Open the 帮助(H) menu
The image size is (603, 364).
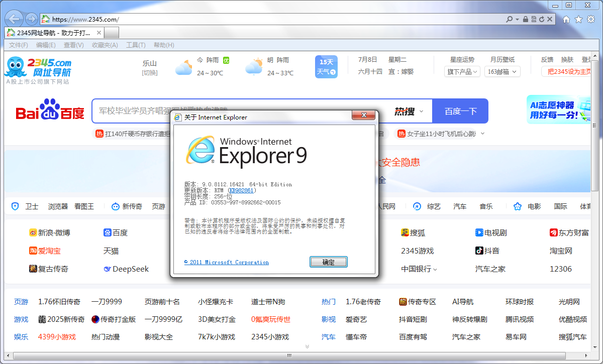pyautogui.click(x=164, y=45)
